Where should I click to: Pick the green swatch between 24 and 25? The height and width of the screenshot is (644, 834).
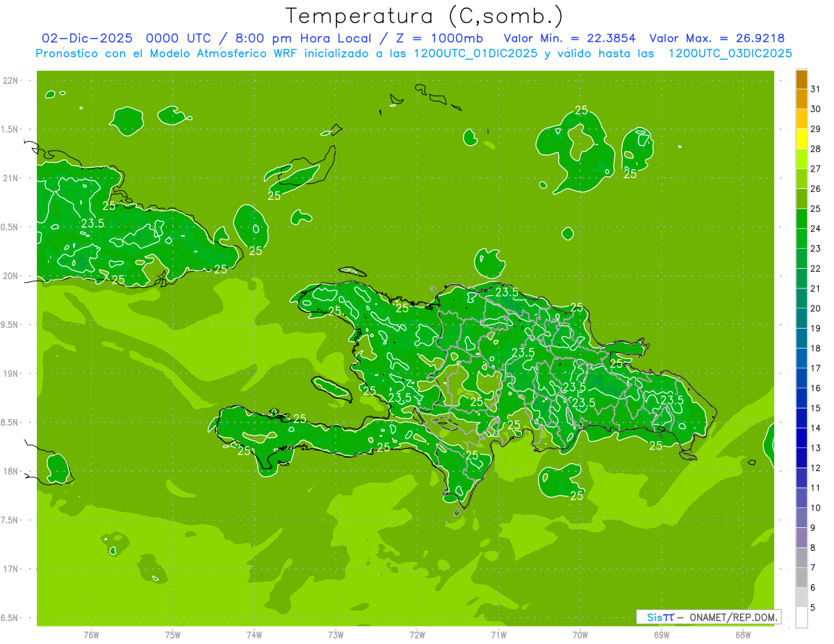(801, 218)
